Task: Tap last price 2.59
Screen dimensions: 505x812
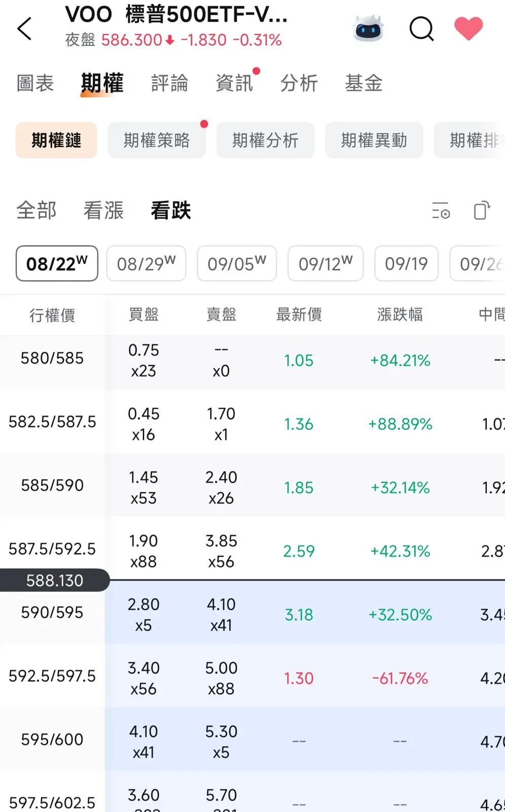Action: tap(299, 551)
